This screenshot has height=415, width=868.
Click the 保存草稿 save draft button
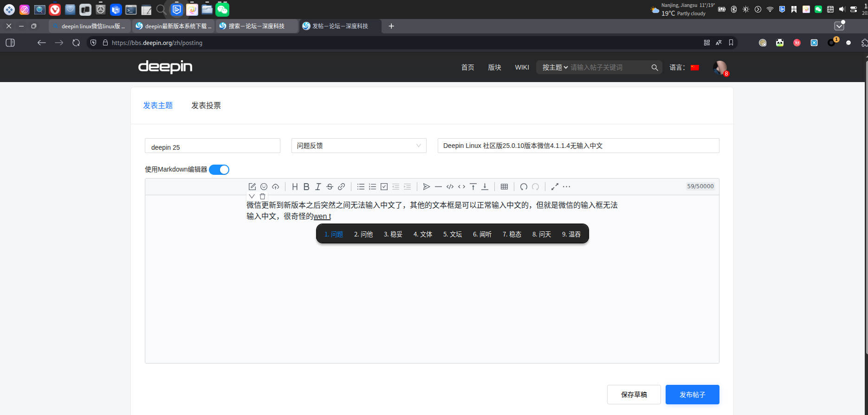(634, 395)
